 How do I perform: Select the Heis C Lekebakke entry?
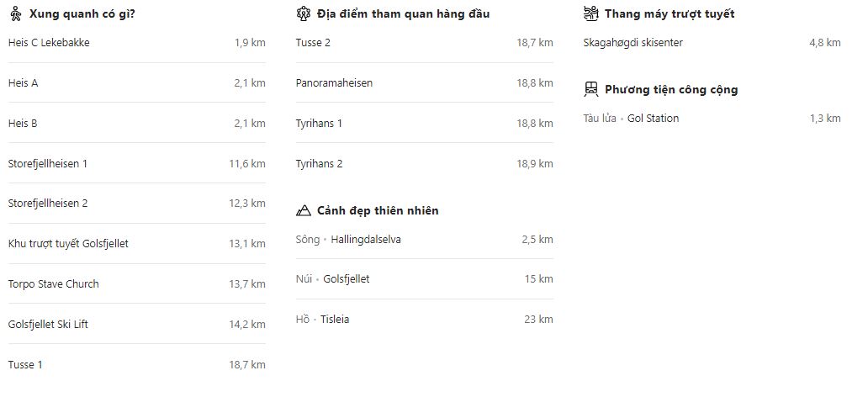point(49,43)
